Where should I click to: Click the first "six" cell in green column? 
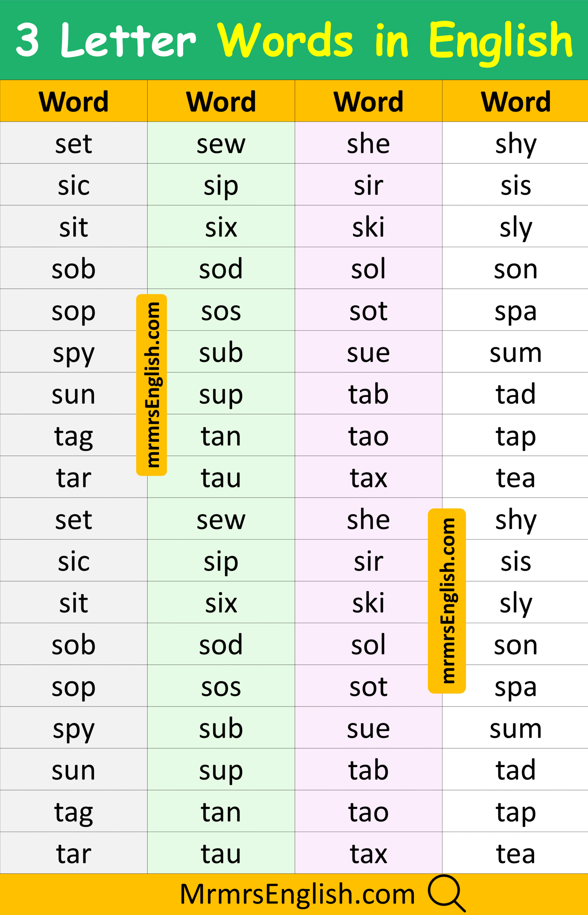click(x=221, y=228)
